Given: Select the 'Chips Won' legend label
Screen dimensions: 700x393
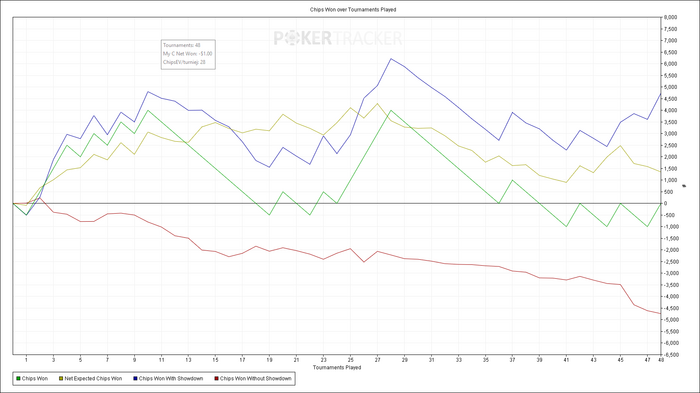Looking at the screenshot, I should click(35, 379).
